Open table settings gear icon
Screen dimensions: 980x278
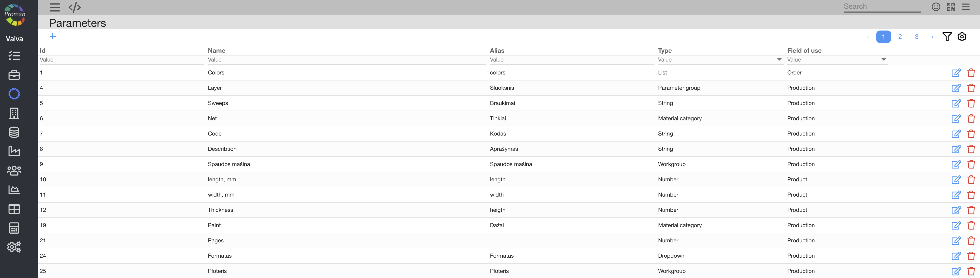tap(962, 37)
